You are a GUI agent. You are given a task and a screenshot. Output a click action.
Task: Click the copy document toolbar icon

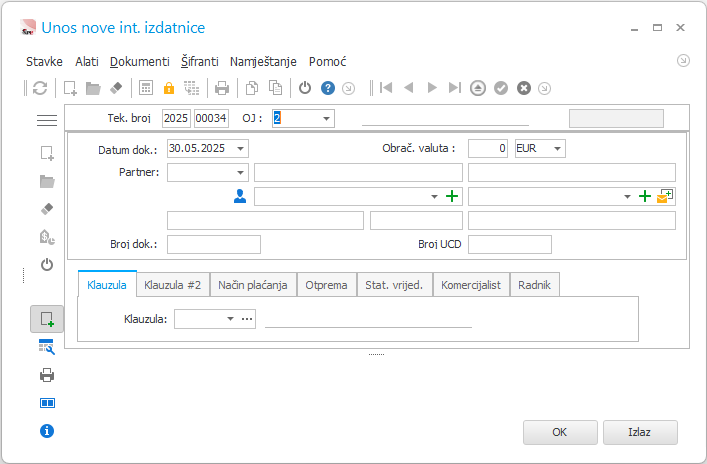(252, 88)
